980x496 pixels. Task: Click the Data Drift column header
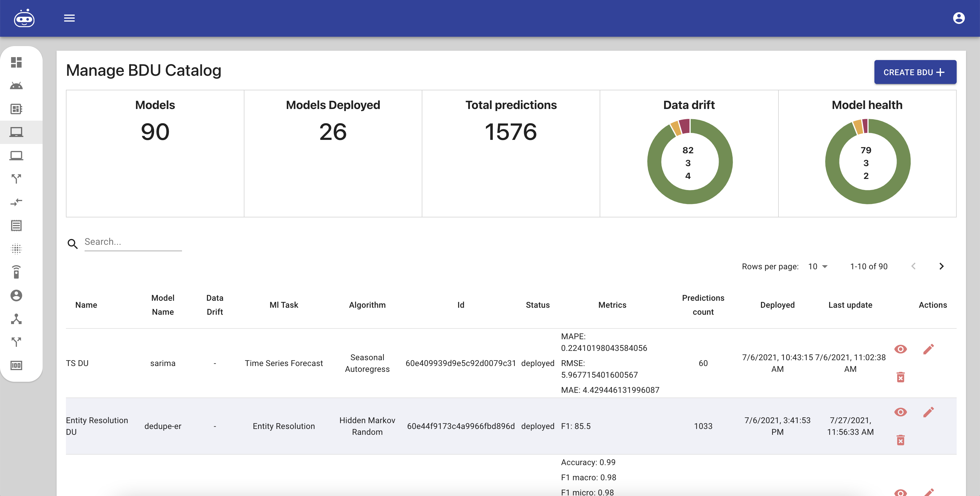(215, 305)
